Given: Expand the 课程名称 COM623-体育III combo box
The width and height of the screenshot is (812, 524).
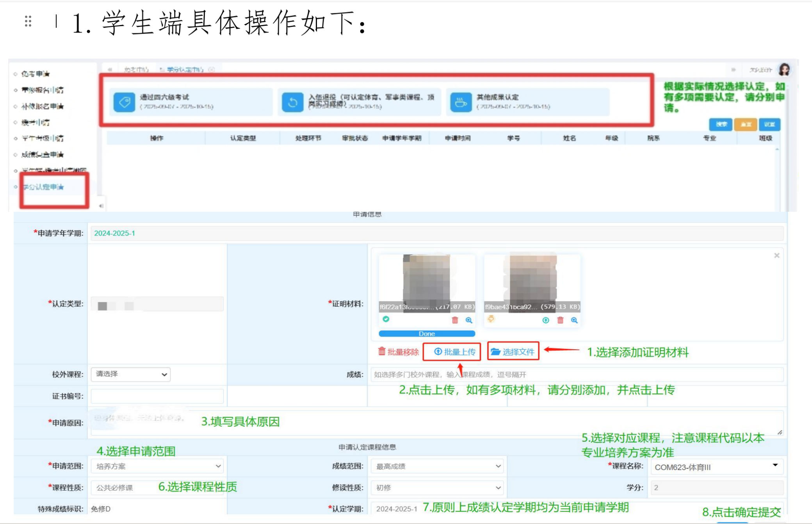Looking at the screenshot, I should click(717, 467).
